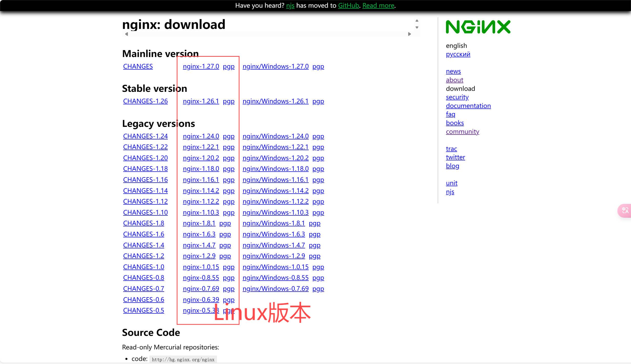Open the twitter link
Image resolution: width=631 pixels, height=364 pixels.
[455, 157]
